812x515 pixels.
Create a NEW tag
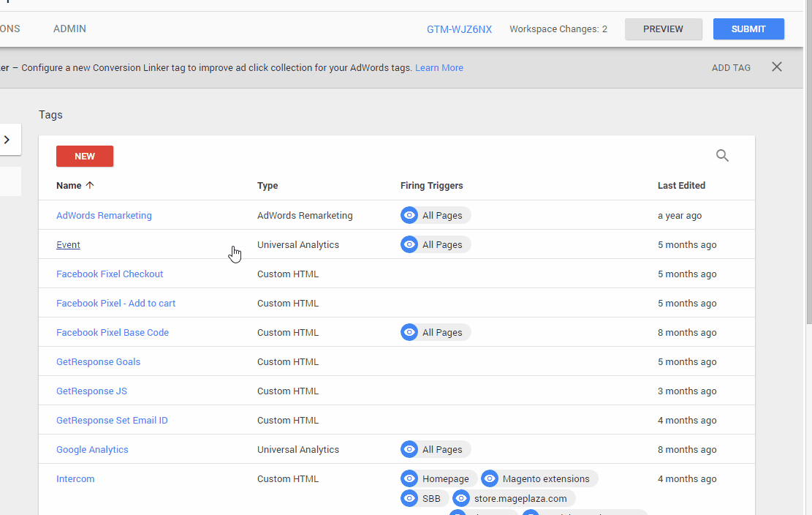coord(85,156)
